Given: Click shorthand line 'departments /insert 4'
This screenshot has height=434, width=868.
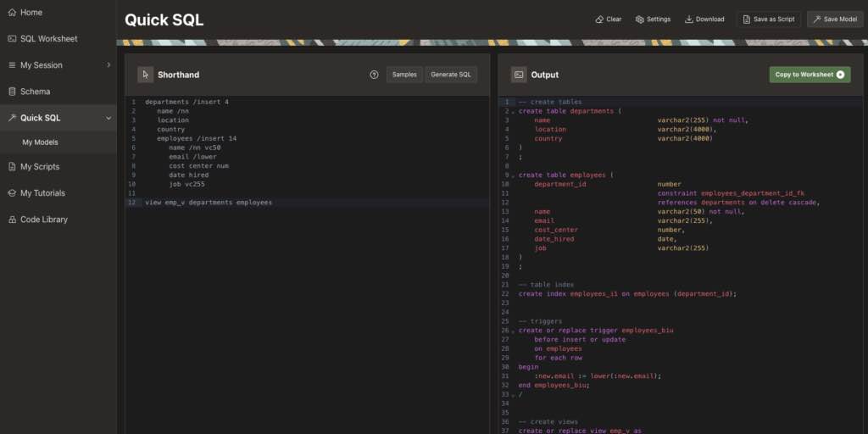Looking at the screenshot, I should pos(186,102).
